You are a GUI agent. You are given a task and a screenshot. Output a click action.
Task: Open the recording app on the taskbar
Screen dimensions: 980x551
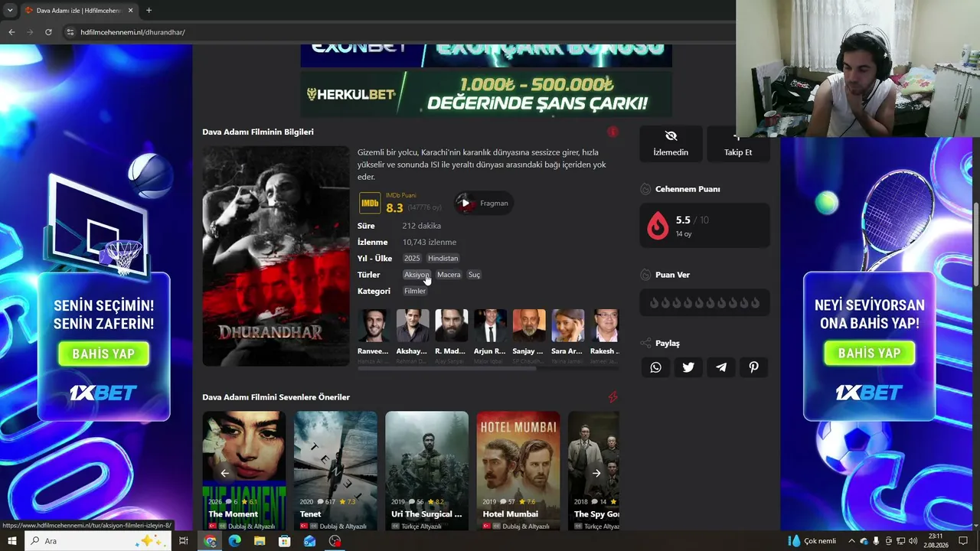pos(335,541)
